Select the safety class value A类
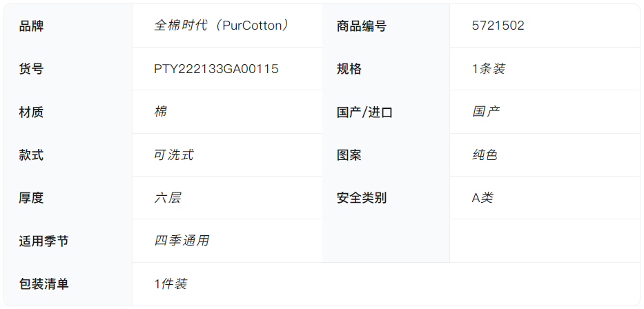The height and width of the screenshot is (309, 644). pos(482,198)
